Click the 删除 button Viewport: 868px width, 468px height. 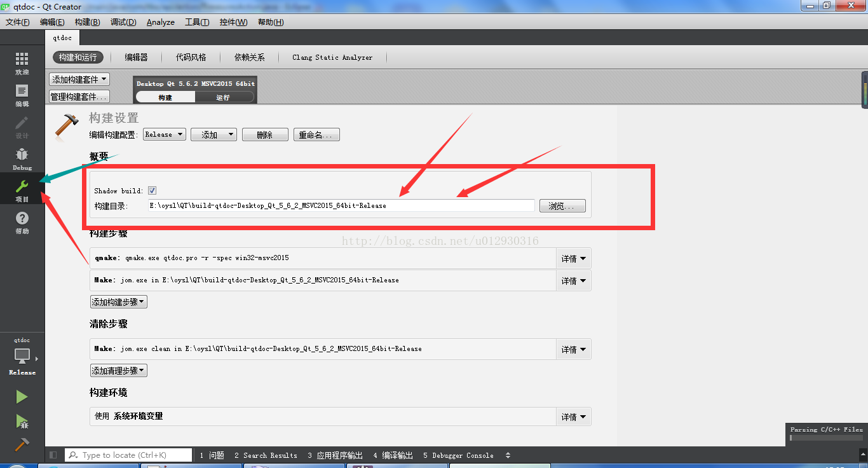(265, 135)
